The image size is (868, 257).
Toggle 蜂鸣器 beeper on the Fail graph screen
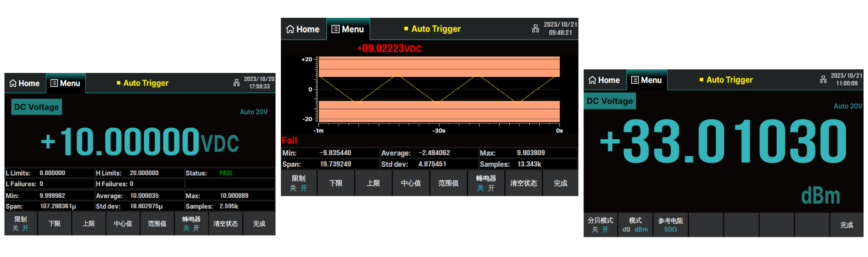pyautogui.click(x=486, y=183)
